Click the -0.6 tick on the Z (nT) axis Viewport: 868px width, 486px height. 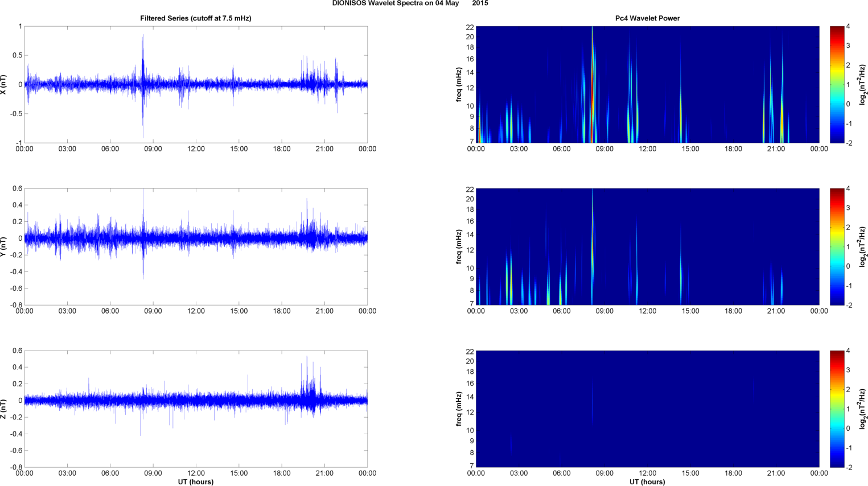point(15,451)
